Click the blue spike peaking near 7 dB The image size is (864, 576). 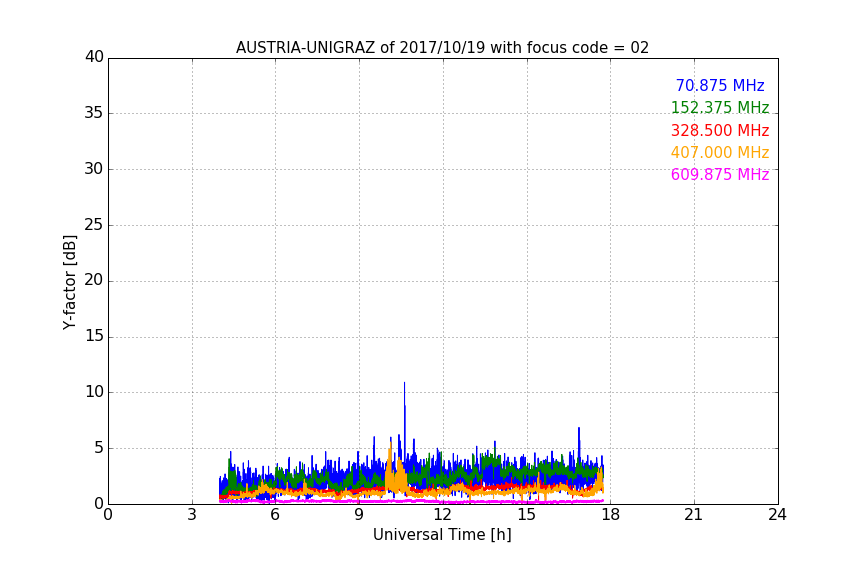(579, 441)
